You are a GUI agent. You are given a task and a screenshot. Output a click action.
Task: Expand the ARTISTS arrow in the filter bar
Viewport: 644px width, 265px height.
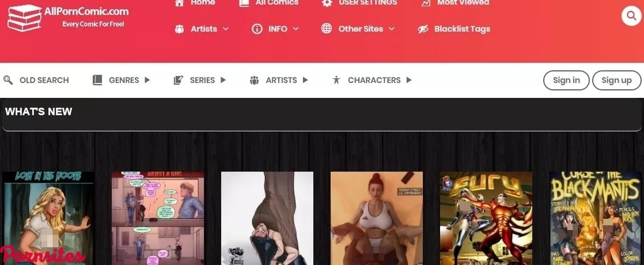pyautogui.click(x=305, y=80)
